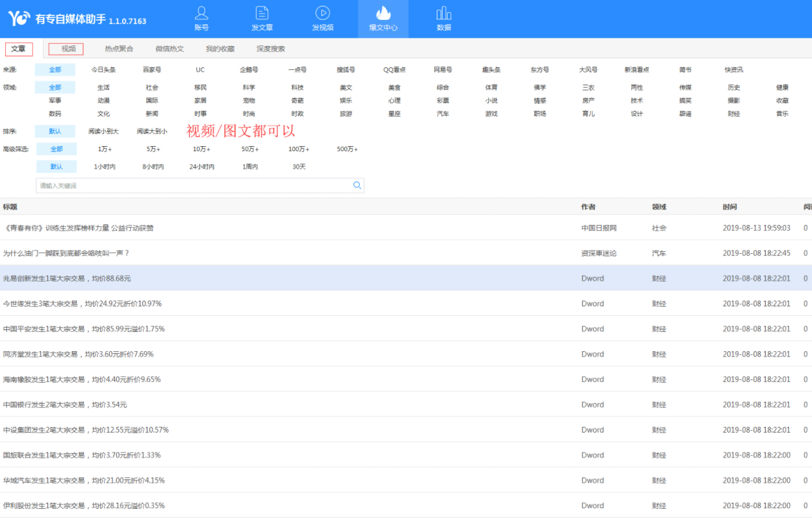Viewport: 812px width, 521px height.
Task: Filter reads by 500万+
Action: click(347, 149)
